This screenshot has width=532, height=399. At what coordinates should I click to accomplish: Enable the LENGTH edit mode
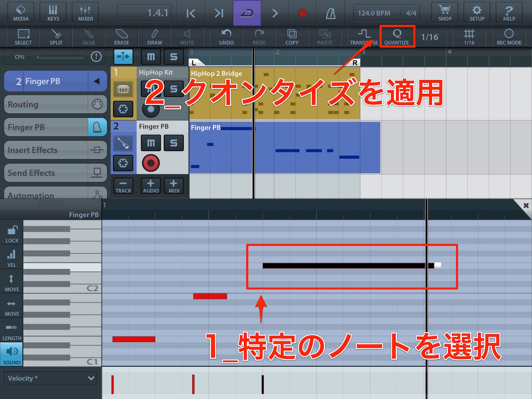point(12,332)
